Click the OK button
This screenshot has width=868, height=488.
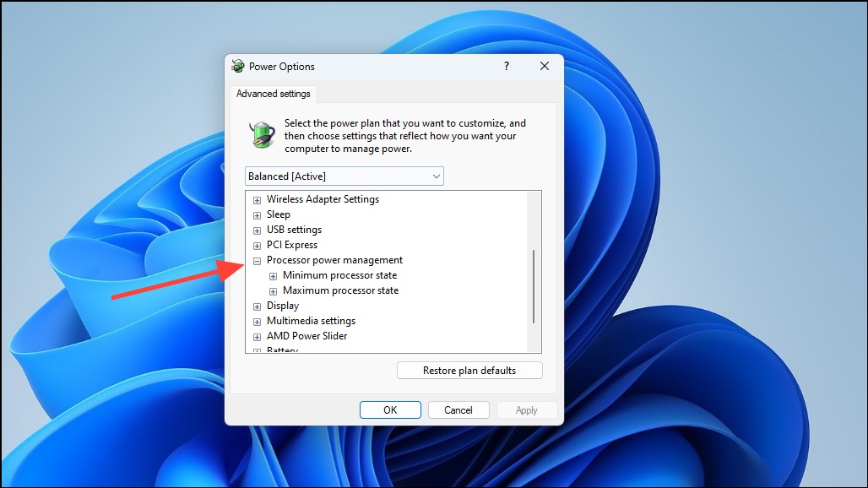pyautogui.click(x=390, y=409)
